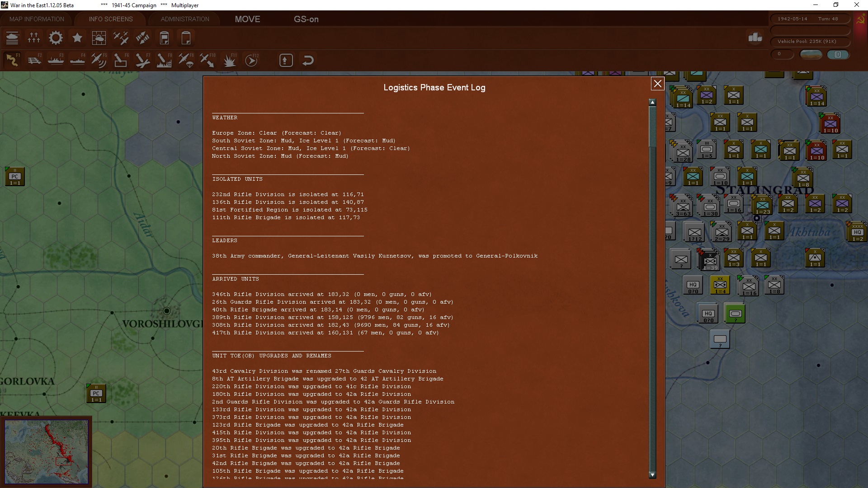Close the Logistics Phase Event Log
Screen dimensions: 868x488
[657, 84]
